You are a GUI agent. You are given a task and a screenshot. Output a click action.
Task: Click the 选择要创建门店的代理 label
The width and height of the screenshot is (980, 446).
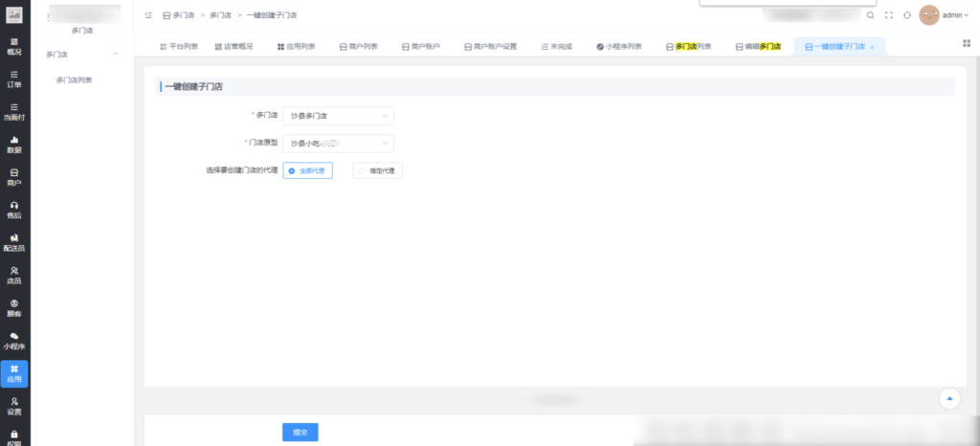(242, 170)
